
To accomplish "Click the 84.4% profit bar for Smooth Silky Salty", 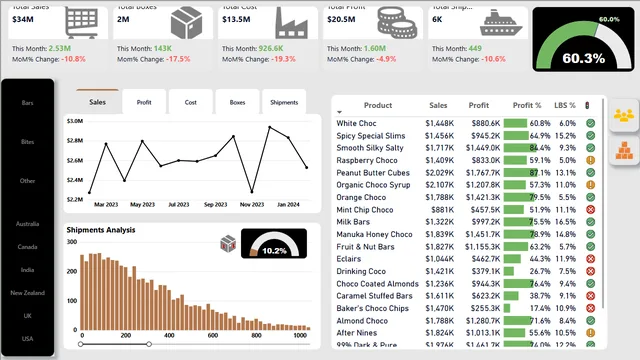I will click(520, 148).
